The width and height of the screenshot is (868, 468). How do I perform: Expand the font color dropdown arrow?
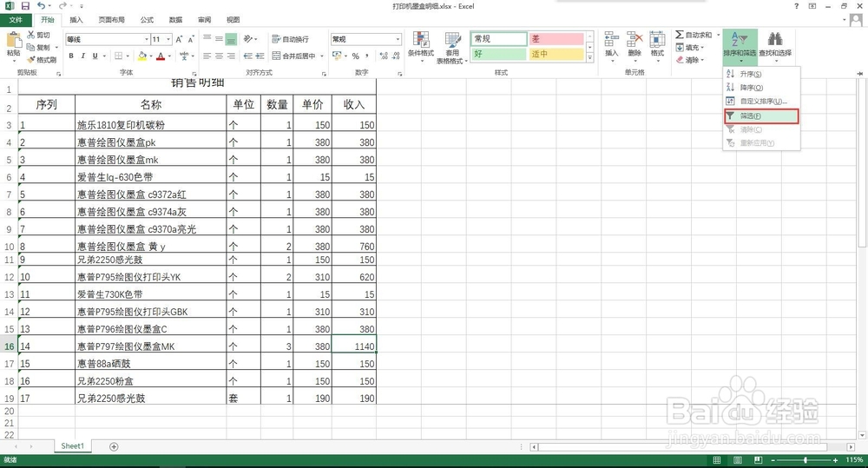point(169,56)
